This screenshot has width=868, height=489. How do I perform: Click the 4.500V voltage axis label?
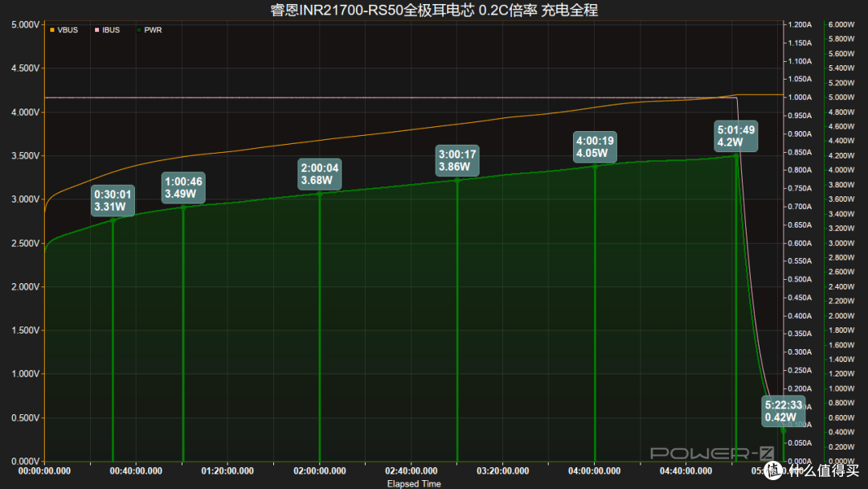point(26,68)
